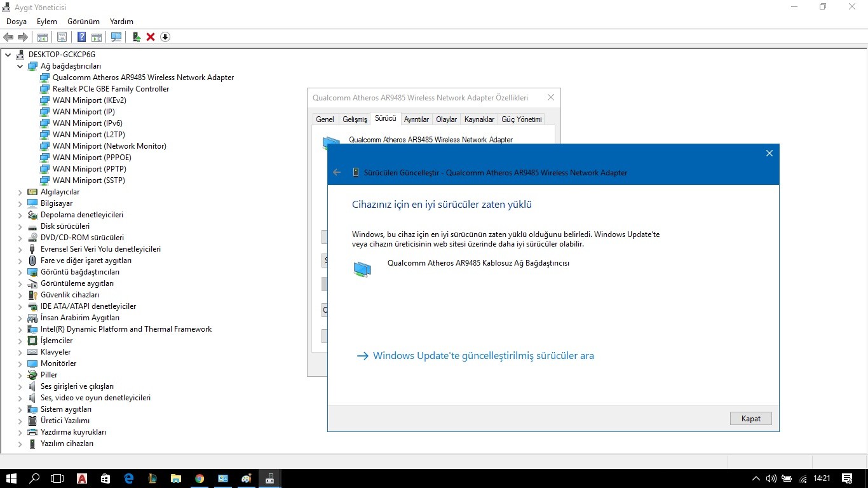Screen dimensions: 868x488
Task: Open the Eylem menu
Action: tap(46, 22)
